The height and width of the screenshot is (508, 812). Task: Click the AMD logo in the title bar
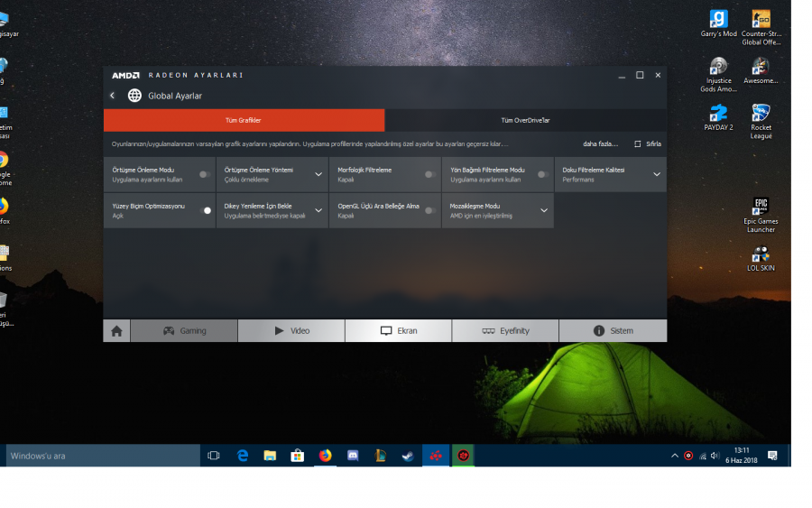(x=125, y=75)
